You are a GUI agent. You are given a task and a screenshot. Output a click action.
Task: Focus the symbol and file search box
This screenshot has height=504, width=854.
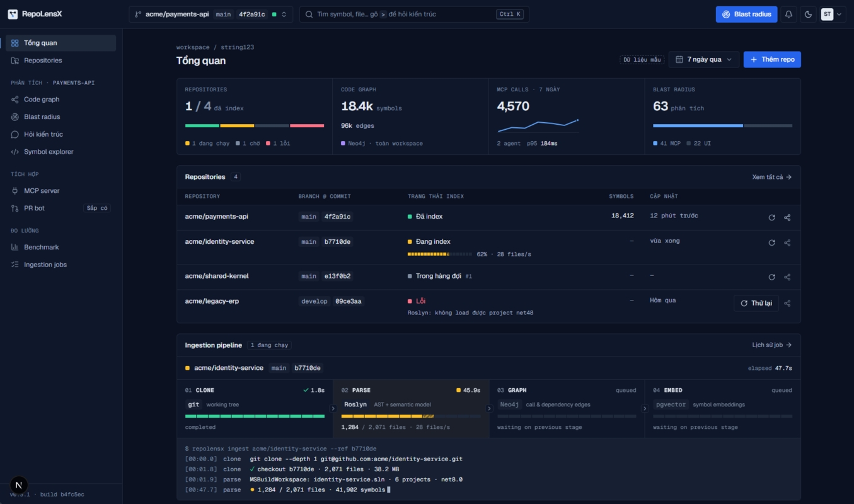point(414,14)
